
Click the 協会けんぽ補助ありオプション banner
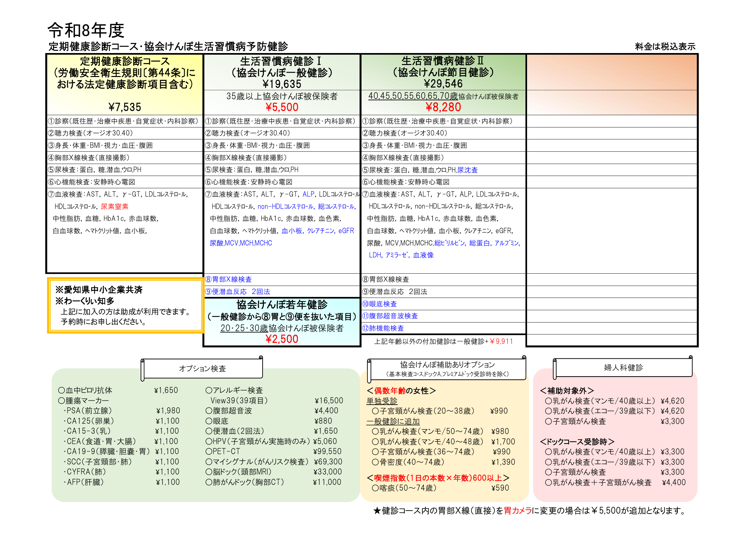(447, 369)
